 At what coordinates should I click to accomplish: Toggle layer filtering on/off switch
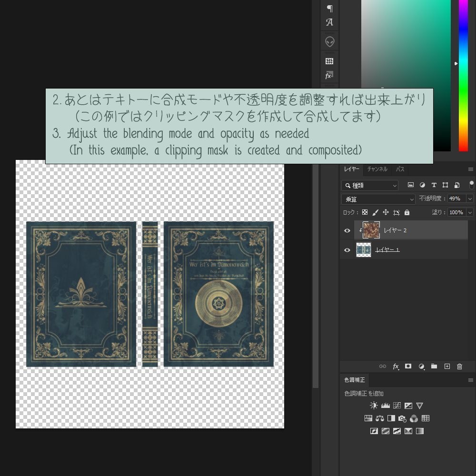(471, 185)
